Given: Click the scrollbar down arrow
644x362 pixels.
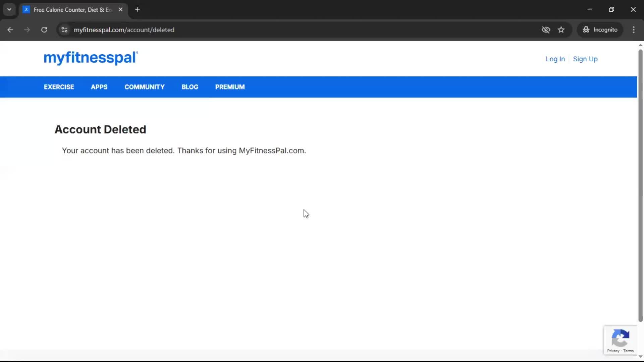Looking at the screenshot, I should [x=640, y=357].
